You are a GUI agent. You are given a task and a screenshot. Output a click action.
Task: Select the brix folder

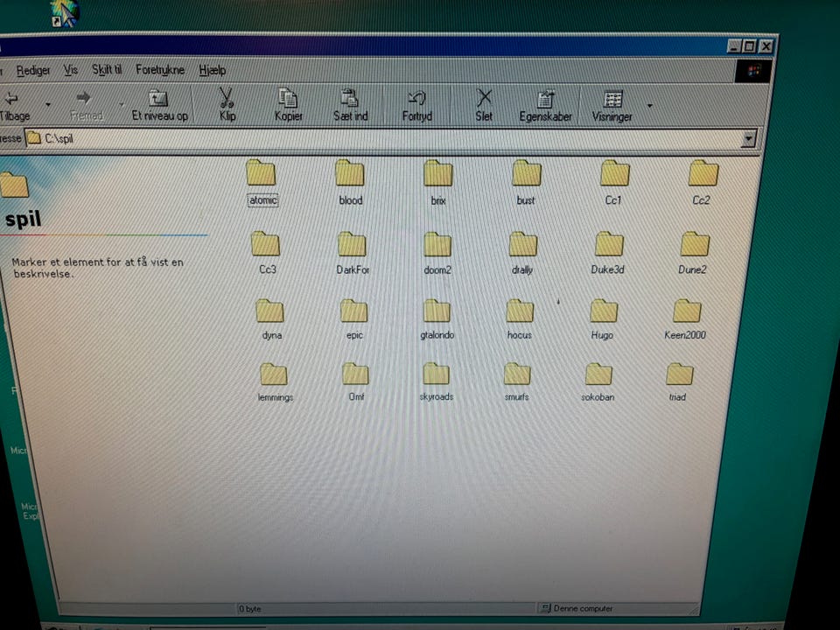click(437, 183)
